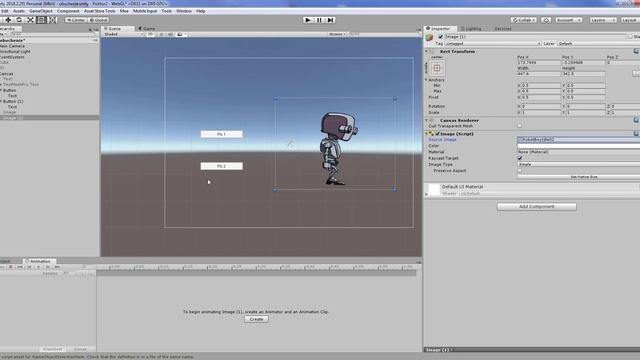Click the Material None field
The height and width of the screenshot is (360, 640).
(x=578, y=152)
